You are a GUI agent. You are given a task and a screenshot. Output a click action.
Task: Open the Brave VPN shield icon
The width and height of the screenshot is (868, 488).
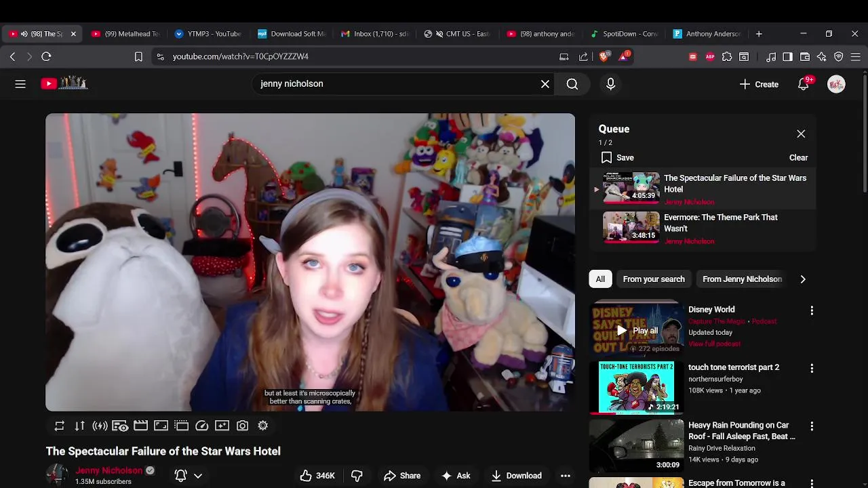(x=839, y=57)
